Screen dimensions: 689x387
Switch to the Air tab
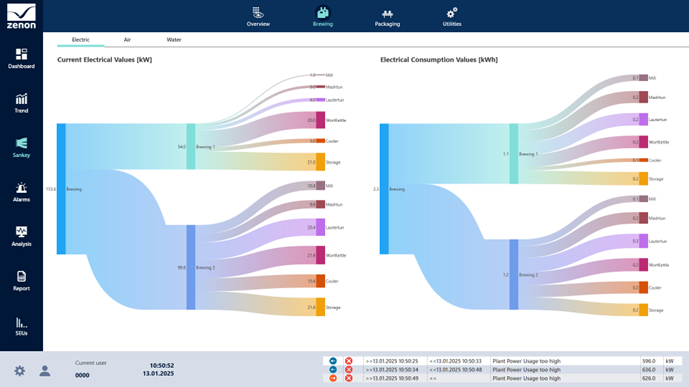pos(127,40)
